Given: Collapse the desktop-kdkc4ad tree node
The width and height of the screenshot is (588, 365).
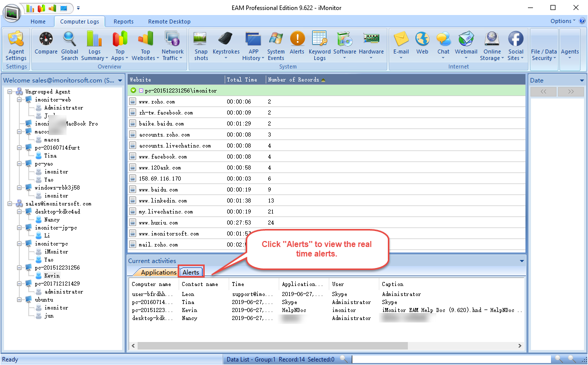Looking at the screenshot, I should [x=19, y=211].
